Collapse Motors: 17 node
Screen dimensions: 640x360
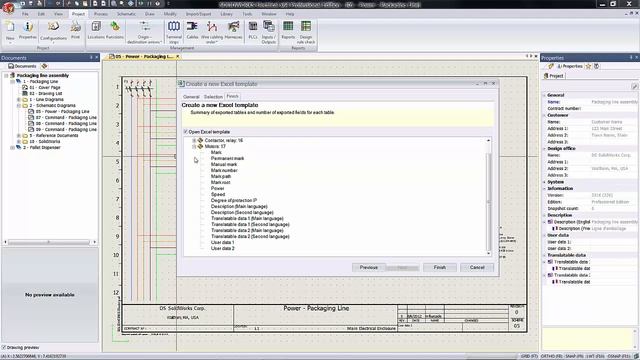(x=194, y=146)
